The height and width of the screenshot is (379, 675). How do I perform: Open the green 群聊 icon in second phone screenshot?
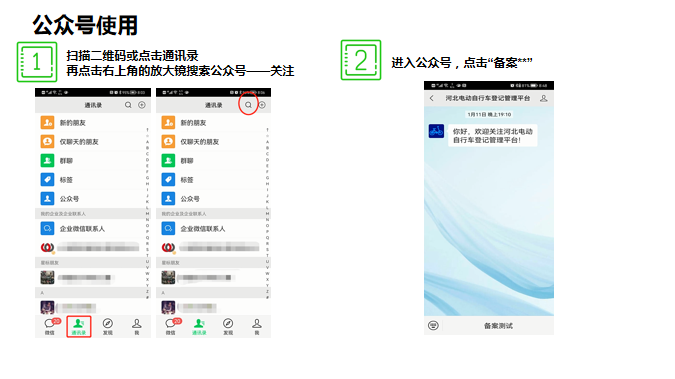coord(168,161)
